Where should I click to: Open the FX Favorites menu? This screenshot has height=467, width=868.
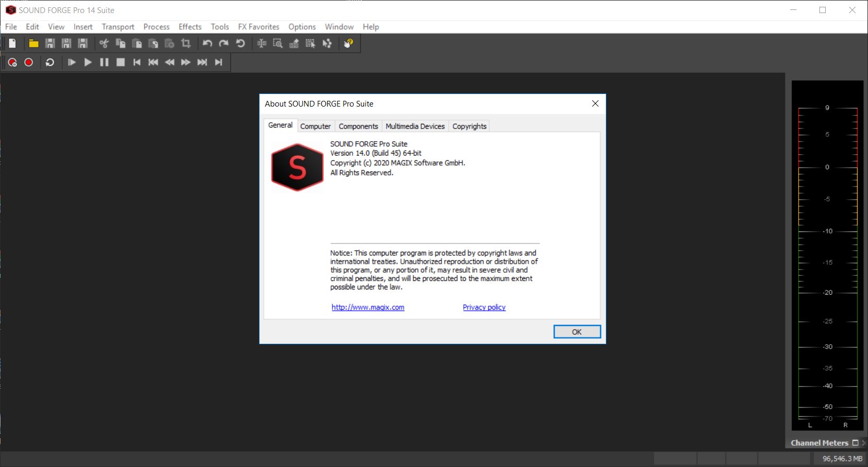[259, 27]
